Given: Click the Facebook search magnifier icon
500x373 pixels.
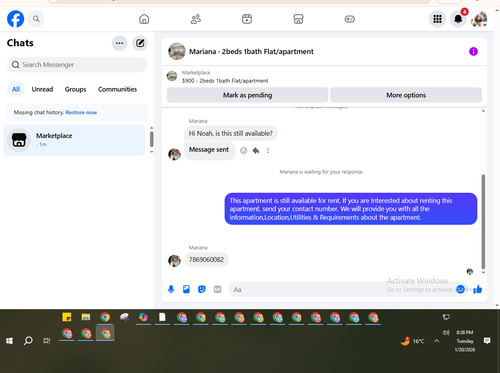Looking at the screenshot, I should point(36,19).
